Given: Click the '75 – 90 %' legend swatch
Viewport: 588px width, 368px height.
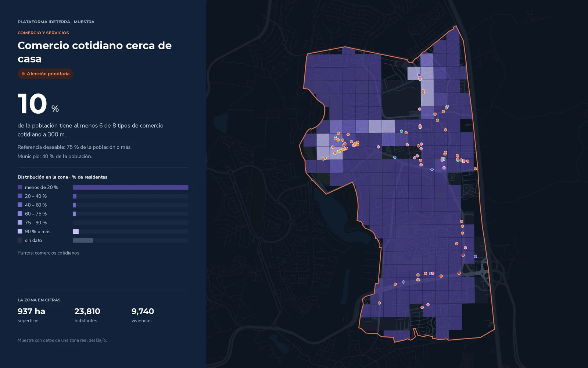Looking at the screenshot, I should pos(20,223).
